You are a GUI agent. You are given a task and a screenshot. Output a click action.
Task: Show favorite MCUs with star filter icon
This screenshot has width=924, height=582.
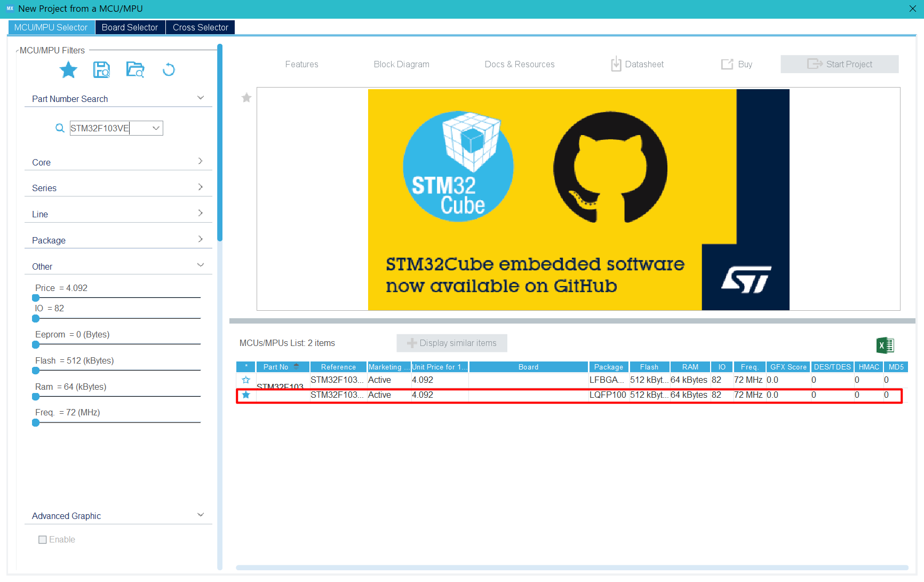coord(68,70)
